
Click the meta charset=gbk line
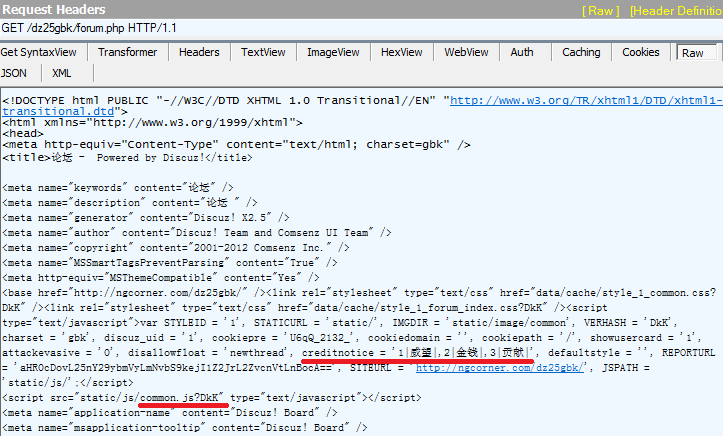237,145
